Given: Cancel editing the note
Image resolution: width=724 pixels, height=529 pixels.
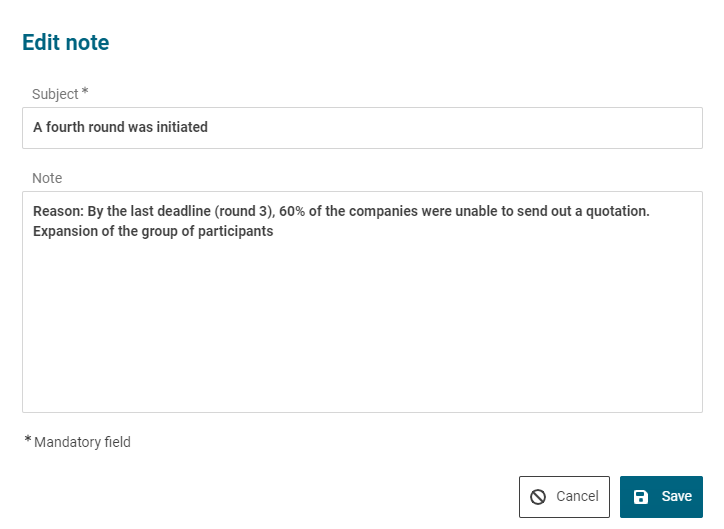Looking at the screenshot, I should 564,497.
